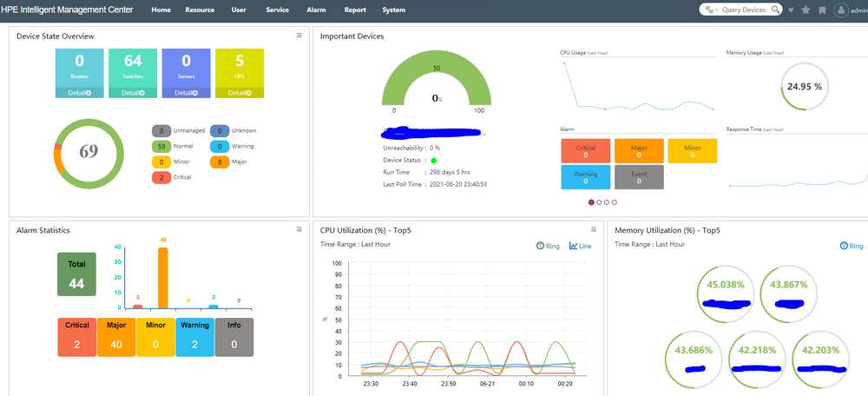Image resolution: width=868 pixels, height=396 pixels.
Task: Click the Info 0 alarm statistics box
Action: tap(234, 337)
